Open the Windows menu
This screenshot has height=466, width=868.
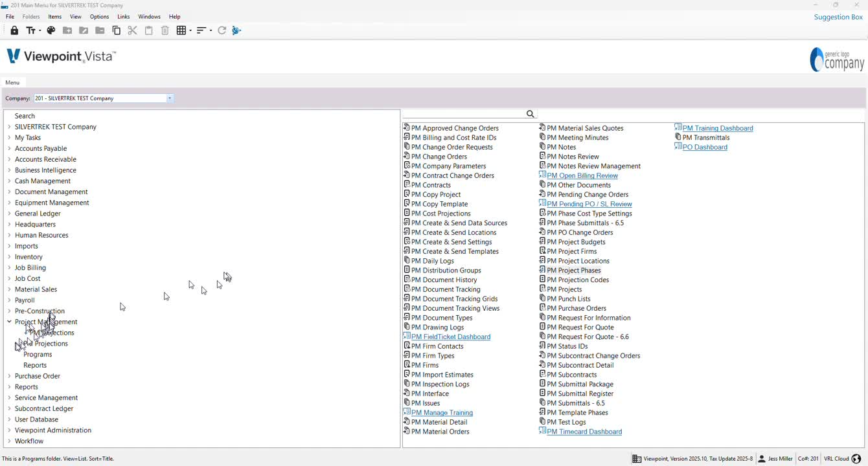(x=150, y=17)
